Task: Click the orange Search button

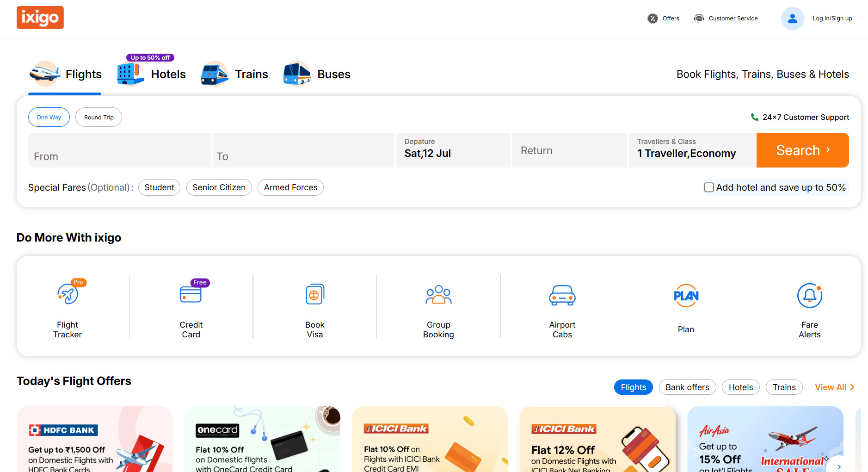Action: [x=803, y=150]
